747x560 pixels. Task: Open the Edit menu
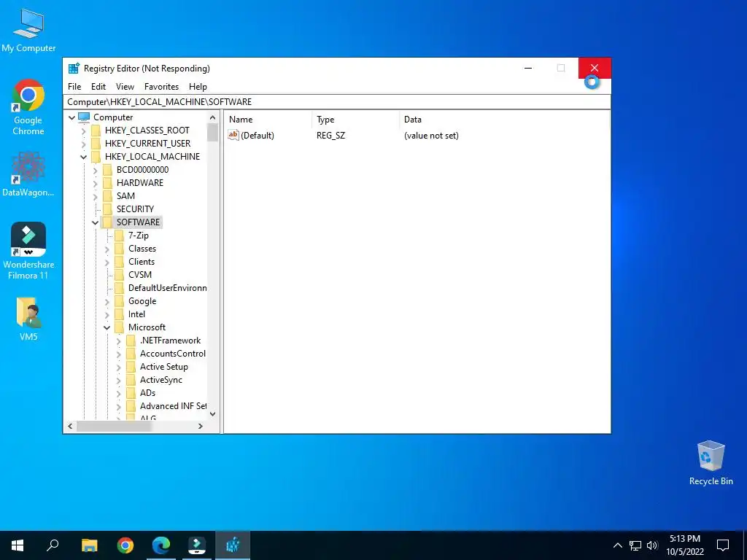(x=98, y=87)
